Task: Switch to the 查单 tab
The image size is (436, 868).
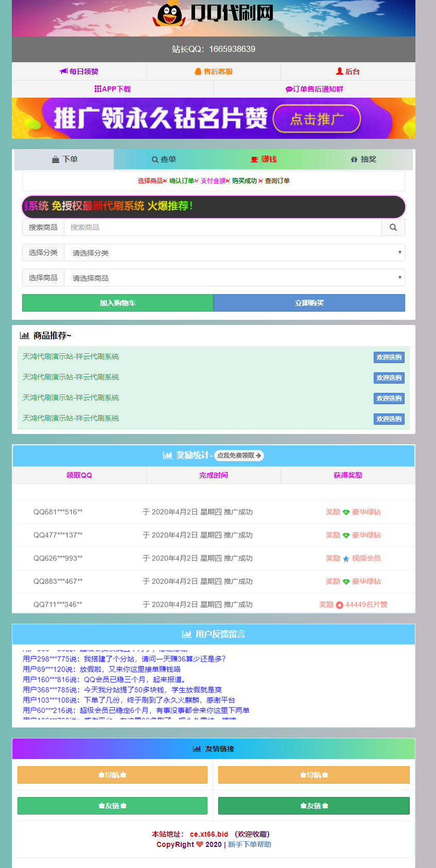Action: (x=164, y=159)
